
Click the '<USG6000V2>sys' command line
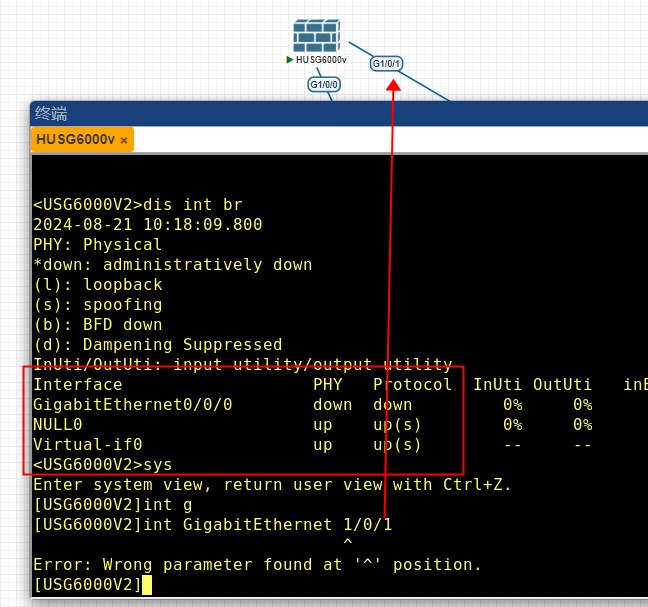[x=102, y=464]
